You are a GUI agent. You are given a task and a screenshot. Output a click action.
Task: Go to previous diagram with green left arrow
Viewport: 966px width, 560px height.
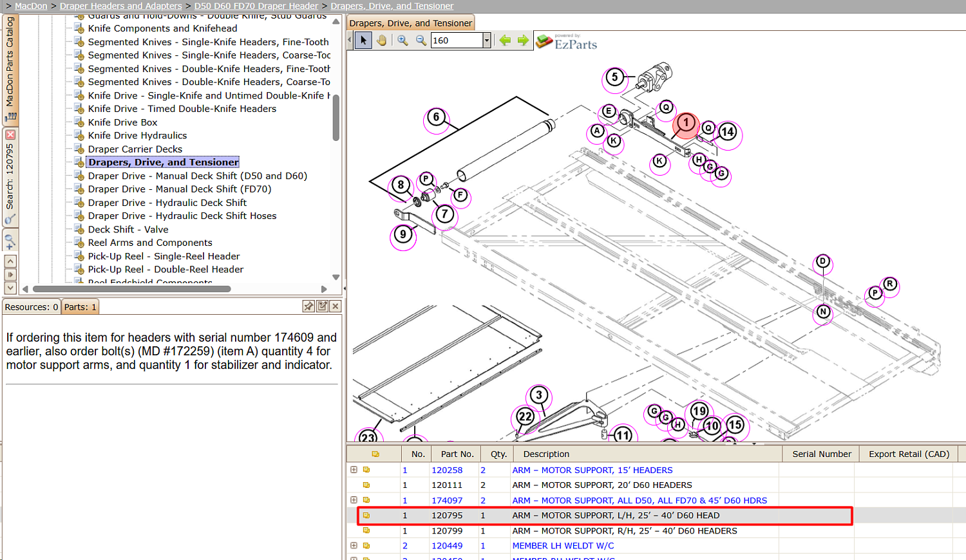(505, 41)
